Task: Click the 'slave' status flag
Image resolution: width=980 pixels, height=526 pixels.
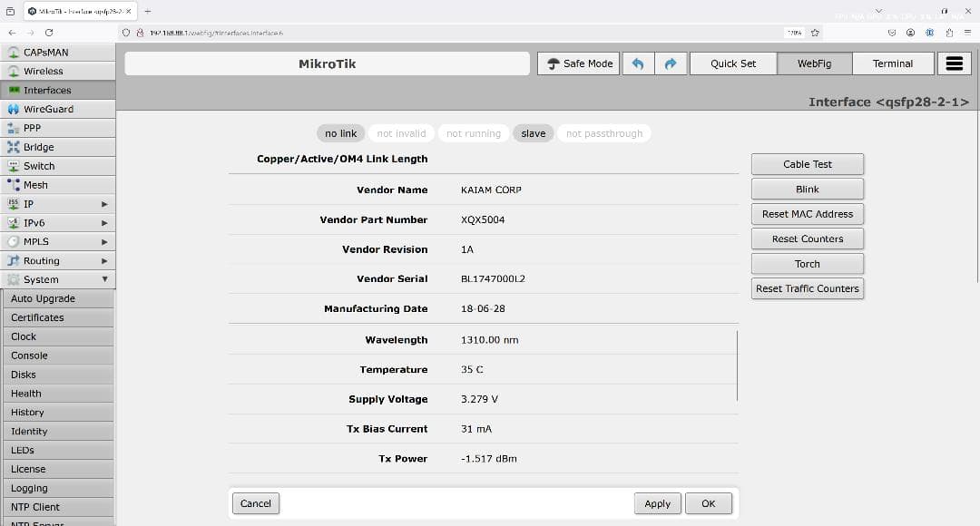Action: pyautogui.click(x=534, y=133)
